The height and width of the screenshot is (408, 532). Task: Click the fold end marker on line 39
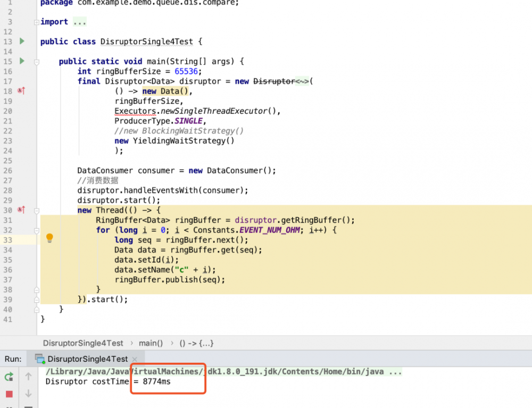click(x=37, y=300)
